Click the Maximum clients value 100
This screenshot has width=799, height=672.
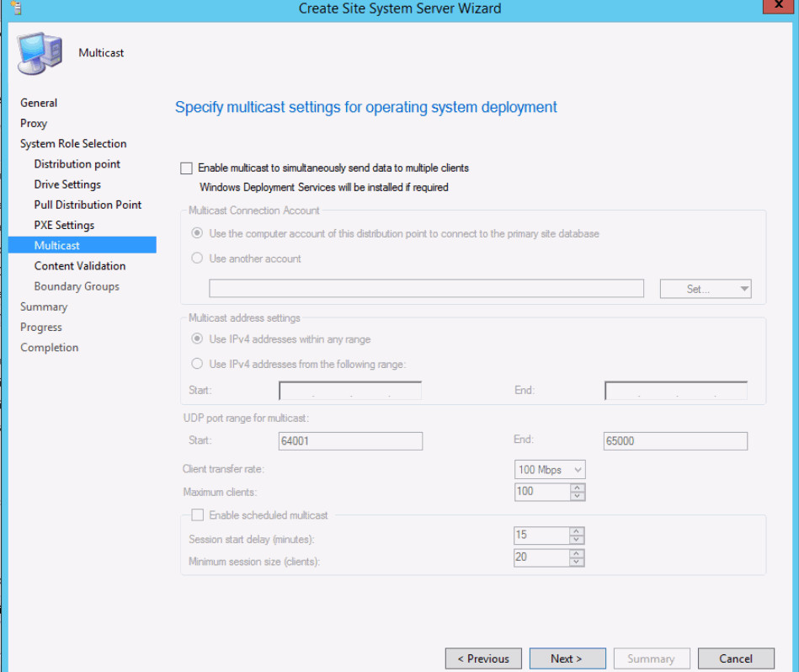[542, 492]
